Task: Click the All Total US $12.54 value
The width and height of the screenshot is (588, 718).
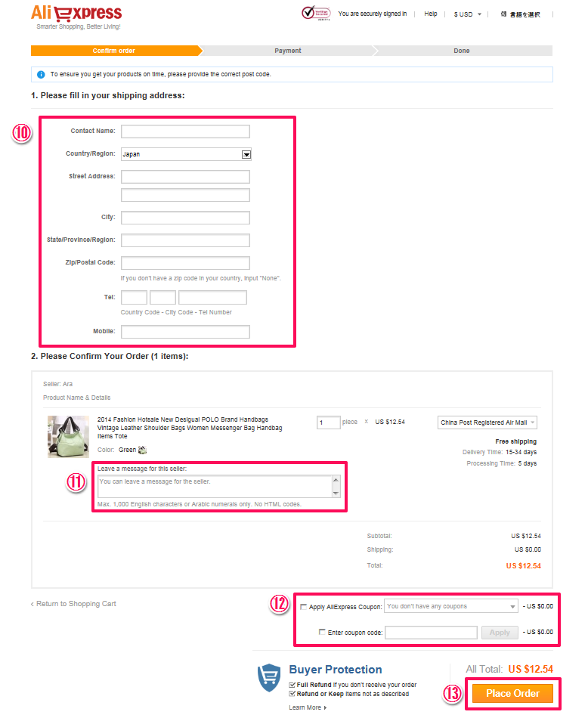Action: 531,669
